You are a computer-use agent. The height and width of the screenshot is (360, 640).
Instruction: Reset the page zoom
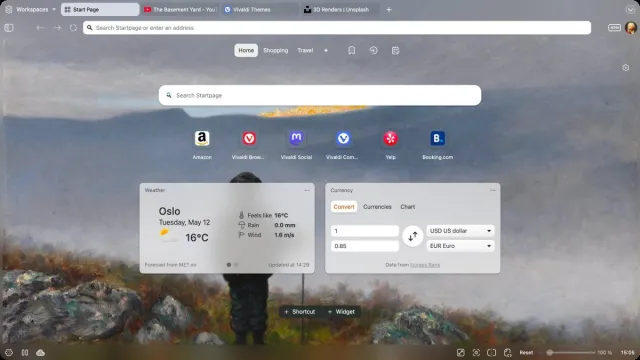[526, 353]
